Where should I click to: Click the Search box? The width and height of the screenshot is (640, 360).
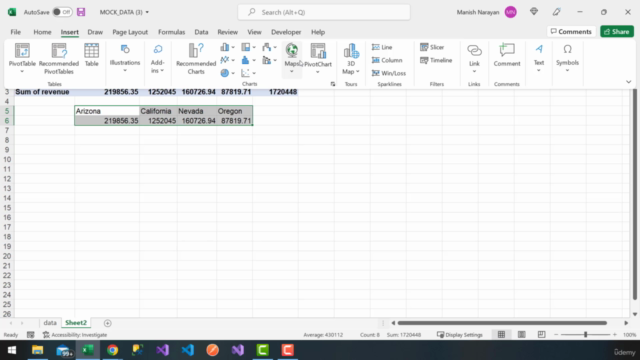click(324, 12)
